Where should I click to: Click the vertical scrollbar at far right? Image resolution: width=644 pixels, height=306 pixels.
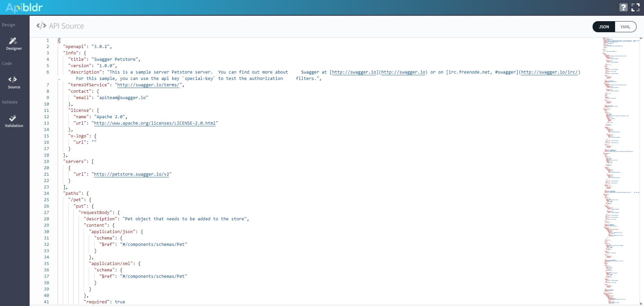[641, 101]
